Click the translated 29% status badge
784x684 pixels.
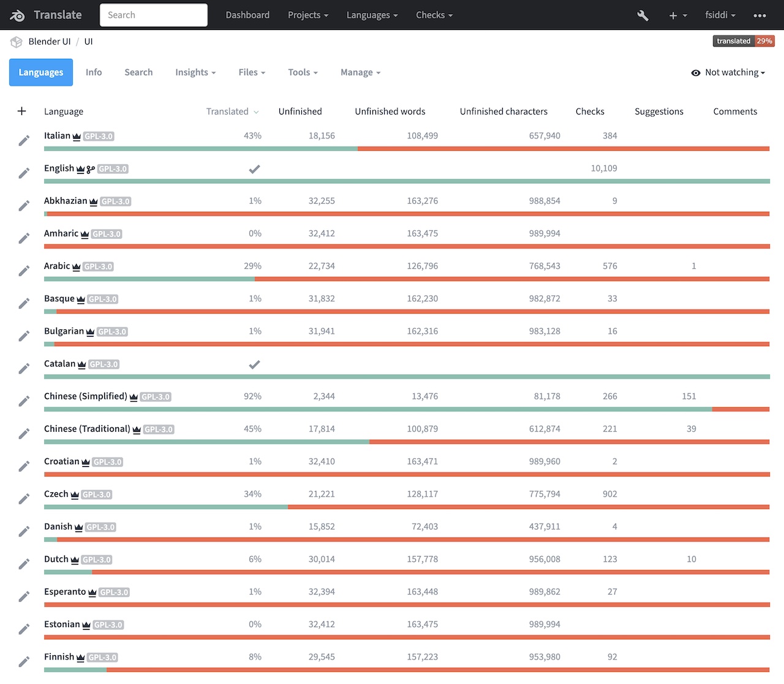coord(744,41)
